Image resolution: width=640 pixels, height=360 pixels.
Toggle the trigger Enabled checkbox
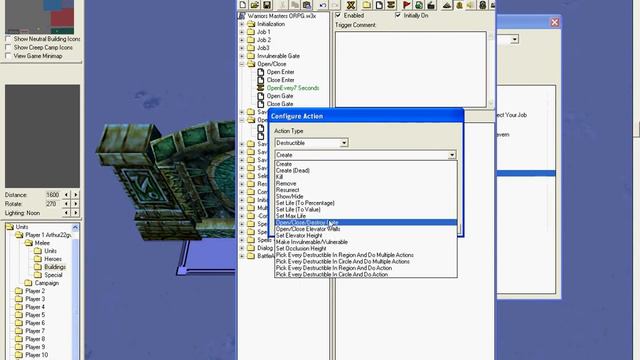tap(338, 15)
